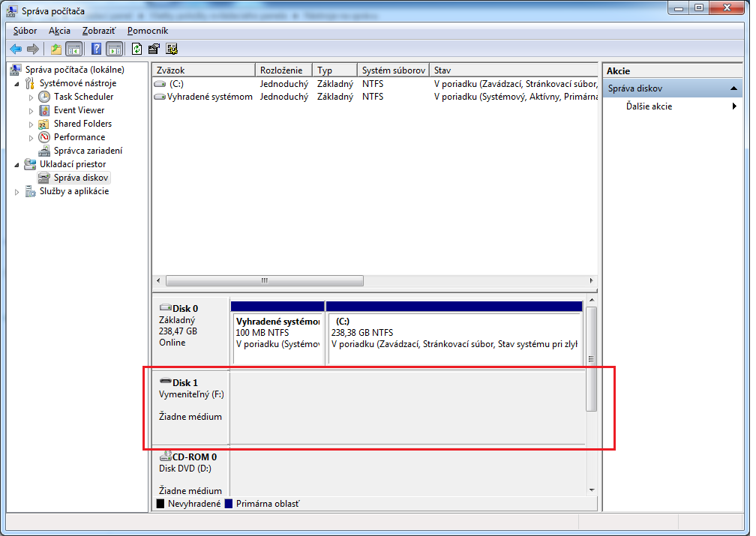Select the Task Scheduler clock icon
Viewport: 756px width, 536px height.
pyautogui.click(x=44, y=97)
